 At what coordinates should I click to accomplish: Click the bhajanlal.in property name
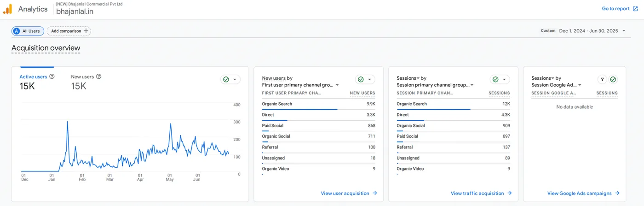75,12
